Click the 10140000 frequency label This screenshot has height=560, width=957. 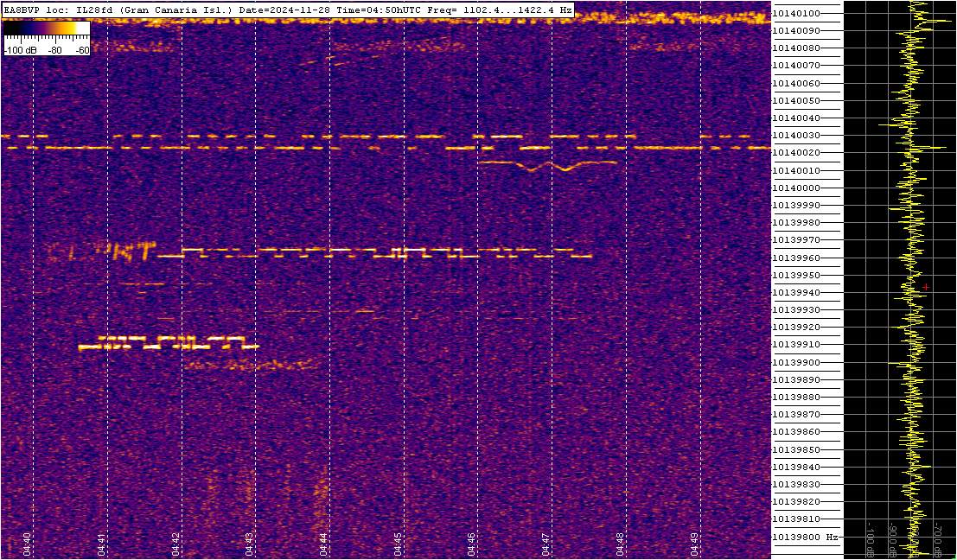tap(796, 188)
